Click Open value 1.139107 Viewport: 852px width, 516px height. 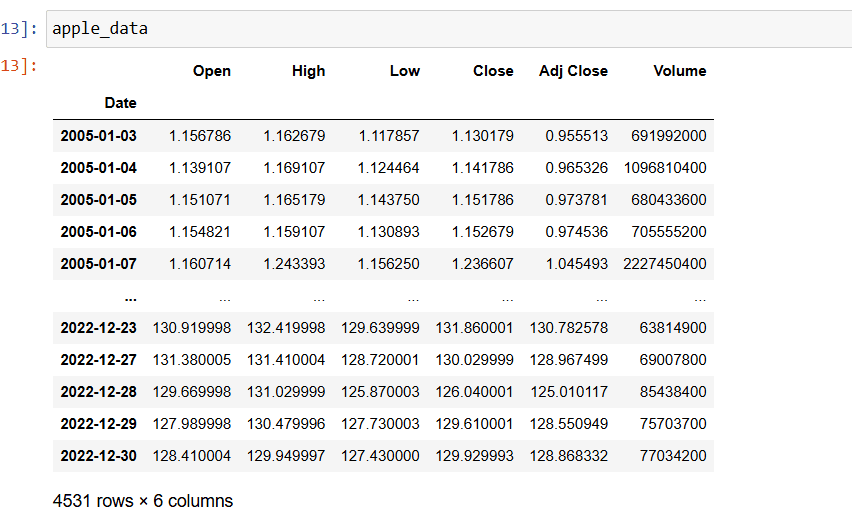200,168
